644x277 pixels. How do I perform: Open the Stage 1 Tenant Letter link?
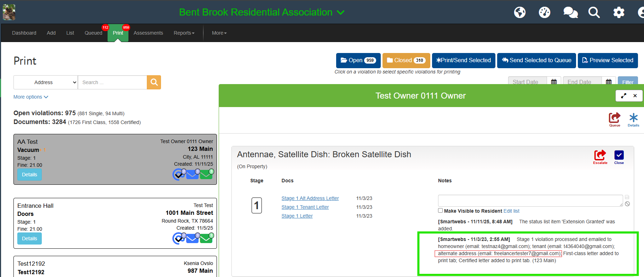pos(305,207)
